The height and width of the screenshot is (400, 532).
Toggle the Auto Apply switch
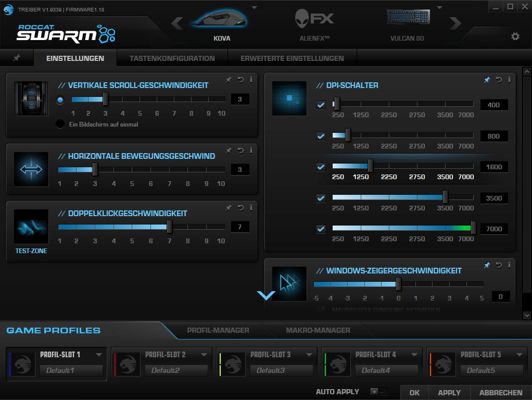coord(378,392)
